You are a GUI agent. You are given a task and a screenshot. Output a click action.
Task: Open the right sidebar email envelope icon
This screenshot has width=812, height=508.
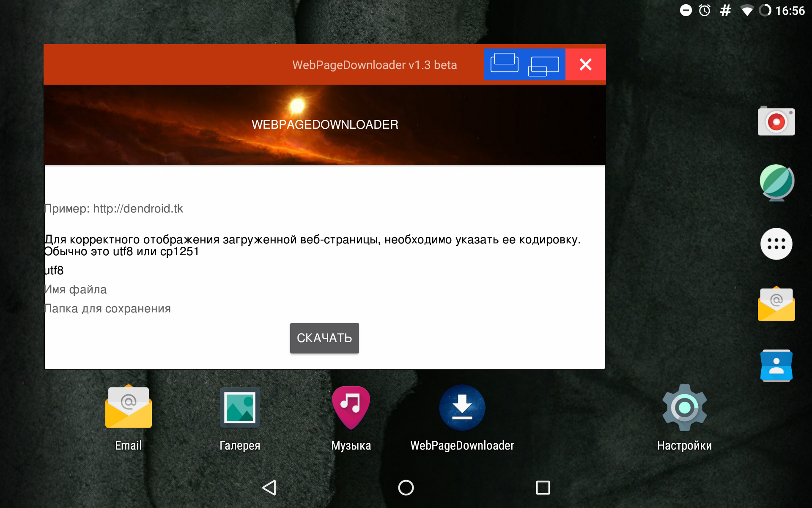(x=776, y=304)
